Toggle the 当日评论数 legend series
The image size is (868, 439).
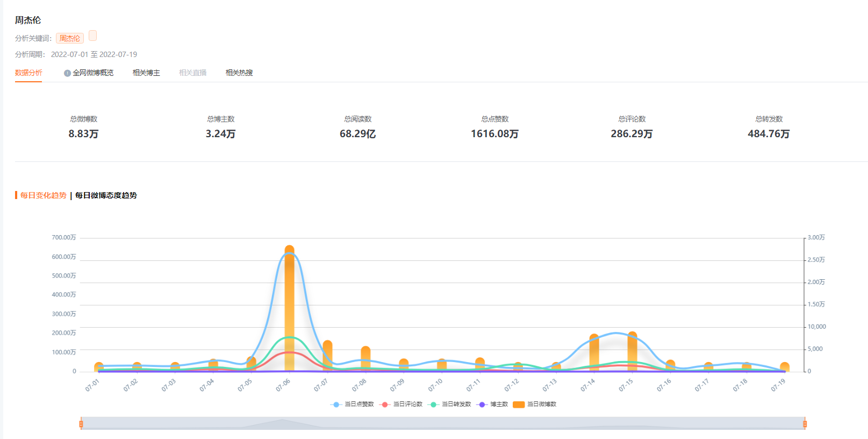(401, 404)
